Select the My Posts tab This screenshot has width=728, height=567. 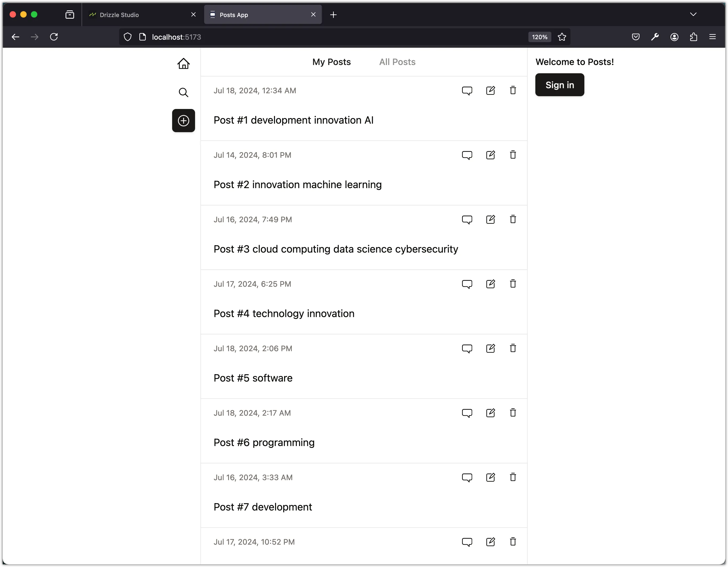click(x=331, y=62)
